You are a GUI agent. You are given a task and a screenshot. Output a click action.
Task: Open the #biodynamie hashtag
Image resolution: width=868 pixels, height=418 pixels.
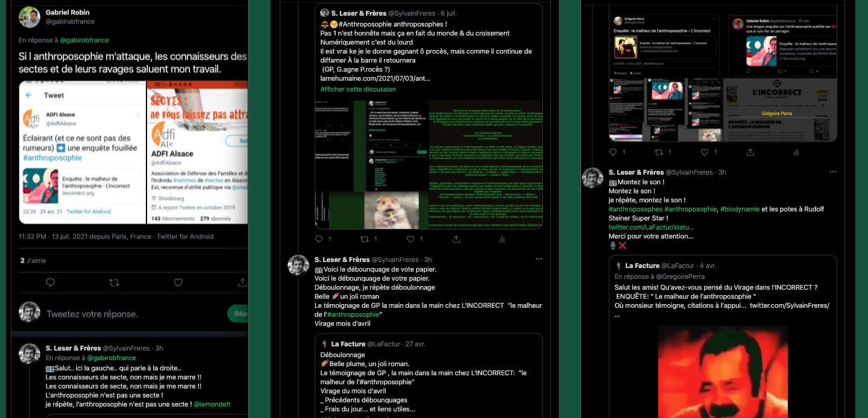(x=740, y=209)
